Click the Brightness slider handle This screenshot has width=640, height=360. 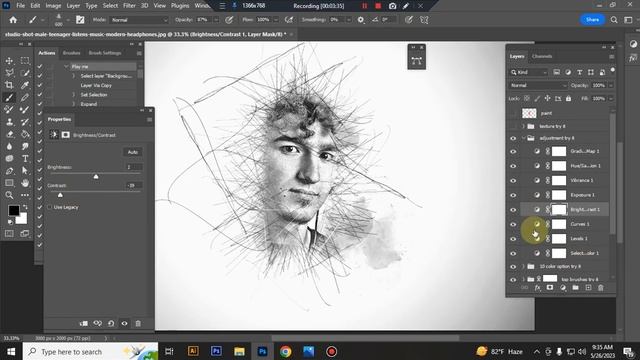[96, 176]
